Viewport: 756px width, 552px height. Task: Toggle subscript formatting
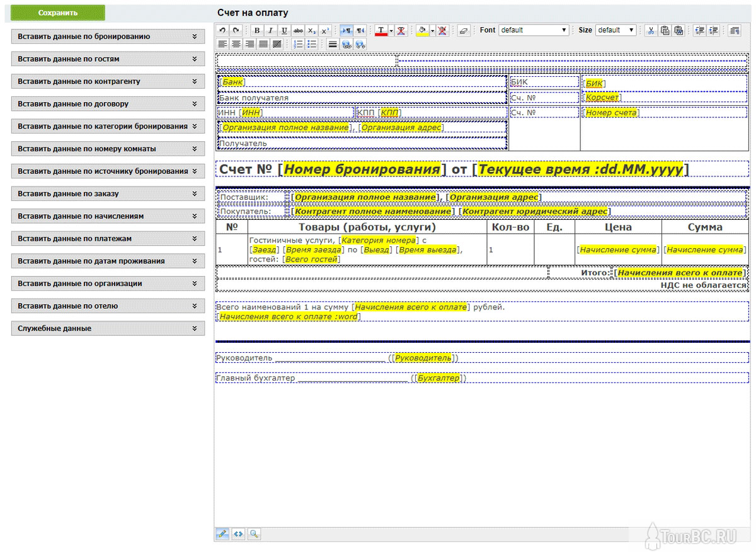click(312, 30)
